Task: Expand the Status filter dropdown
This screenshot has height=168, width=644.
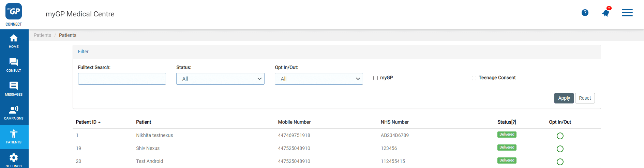Action: [220, 79]
